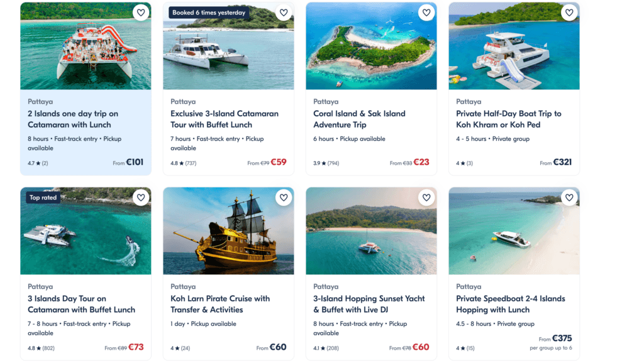
Task: Add Private Half-Day Boat Trip to wishlist
Action: click(569, 13)
